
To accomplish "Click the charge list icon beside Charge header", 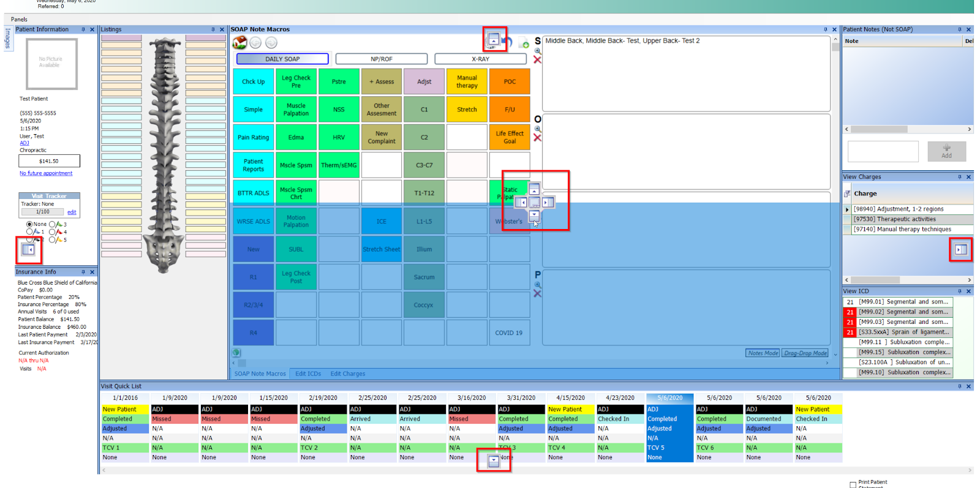I will 848,193.
